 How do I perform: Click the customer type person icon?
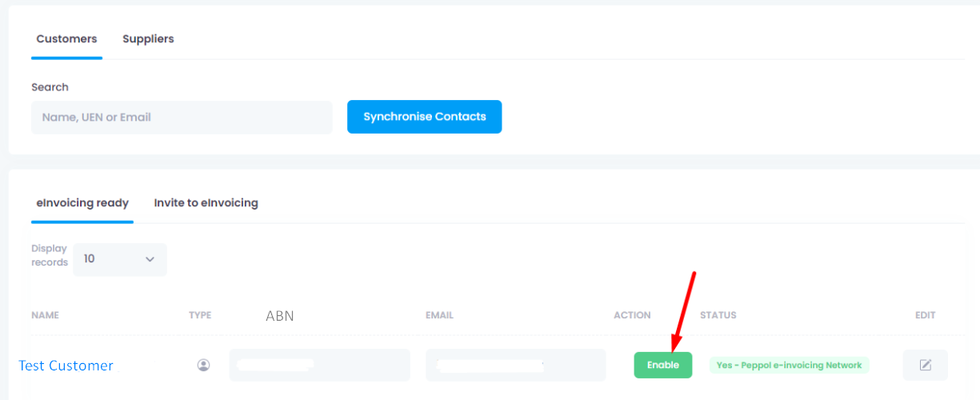(203, 365)
